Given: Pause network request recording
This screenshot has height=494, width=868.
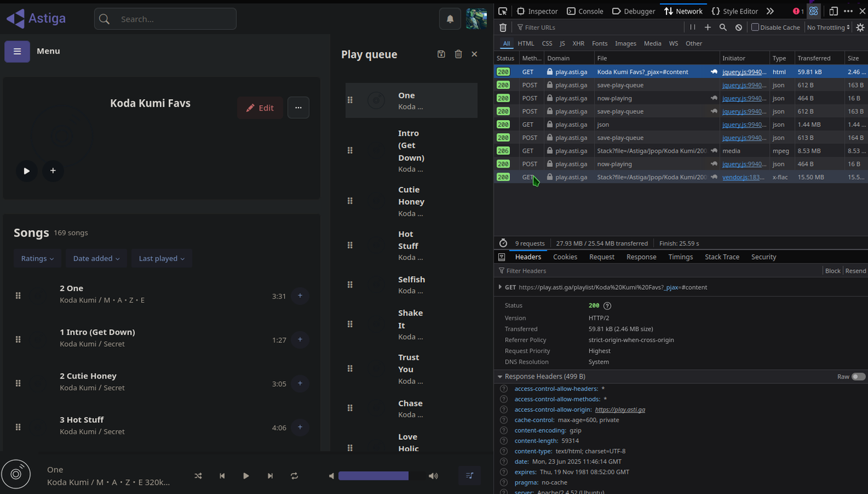Looking at the screenshot, I should [692, 27].
